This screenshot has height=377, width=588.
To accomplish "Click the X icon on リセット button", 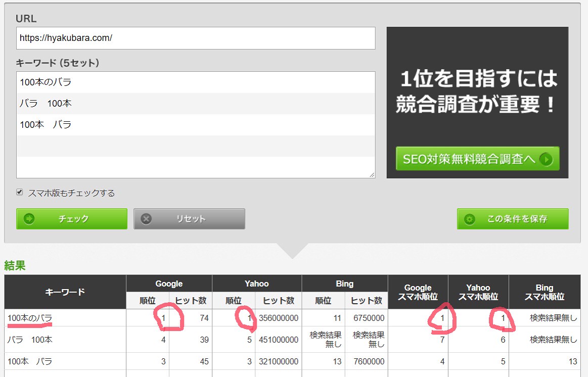I will click(x=147, y=219).
